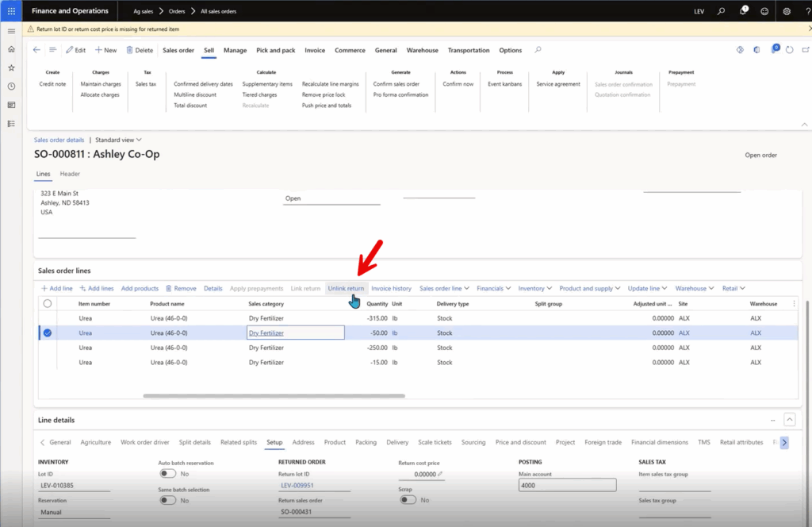Expand the Update line menu

(x=647, y=289)
